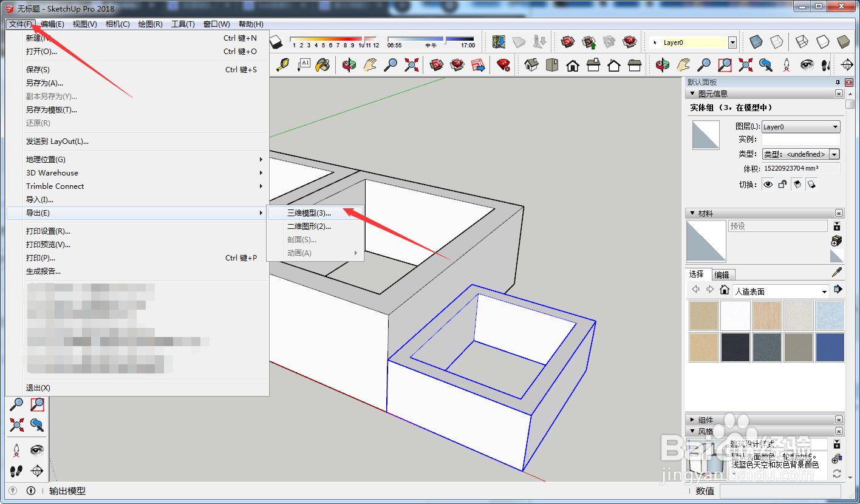Toggle the lock icon in Entity Info

pos(782,184)
